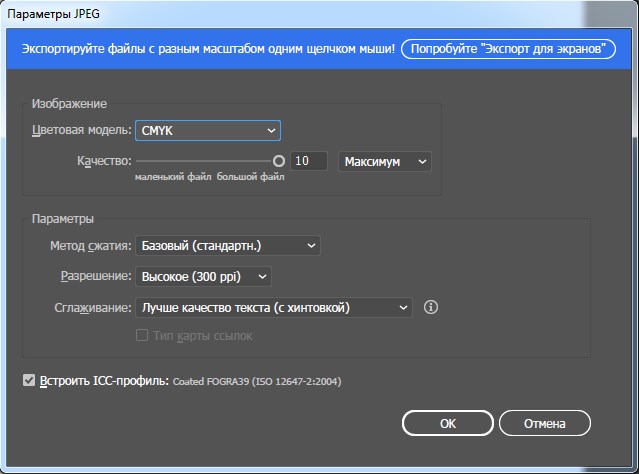Click the Сглаживание label
Viewport: 639px width, 474px height.
click(x=93, y=308)
